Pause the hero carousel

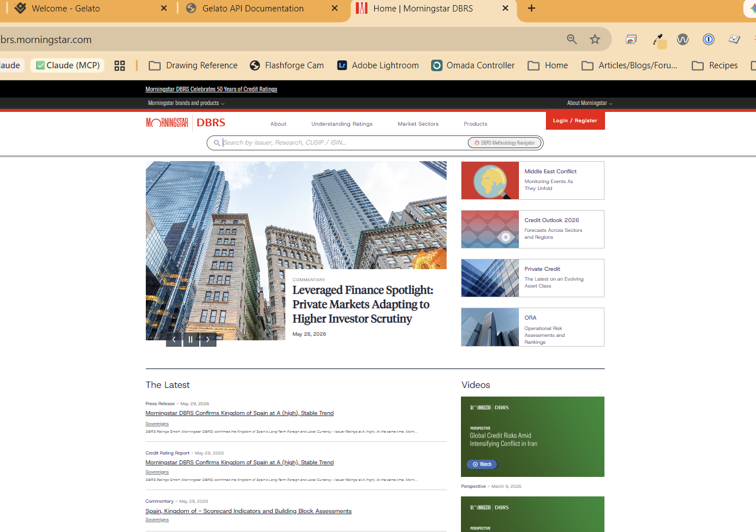(191, 339)
